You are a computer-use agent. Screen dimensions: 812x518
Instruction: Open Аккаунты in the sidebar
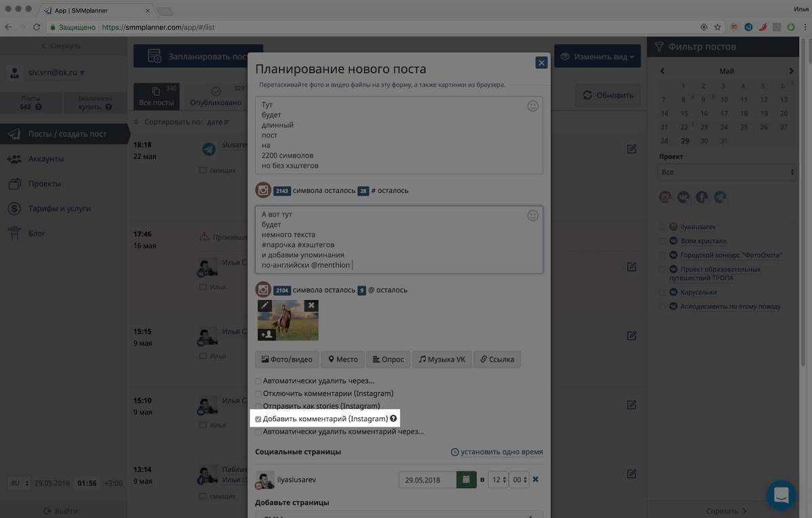click(x=46, y=159)
